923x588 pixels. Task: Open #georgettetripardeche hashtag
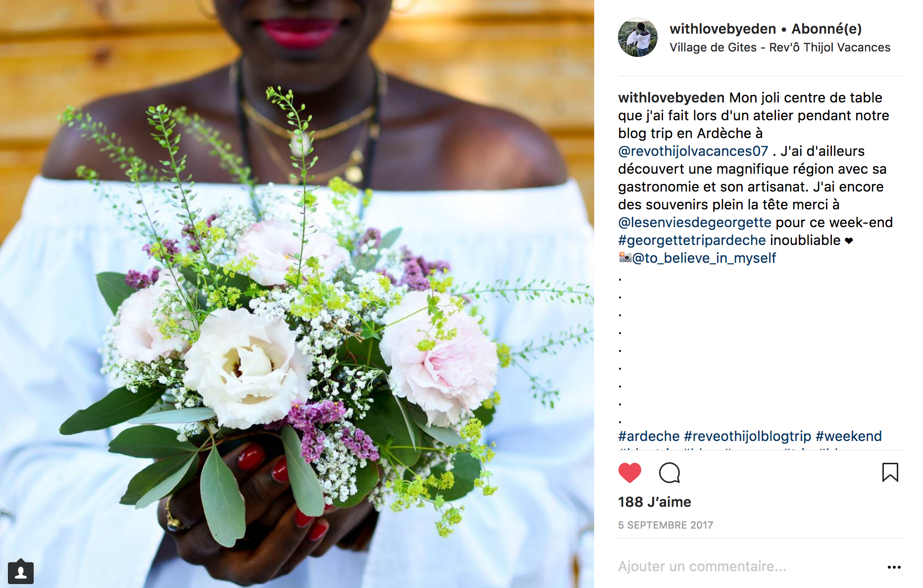pyautogui.click(x=692, y=240)
